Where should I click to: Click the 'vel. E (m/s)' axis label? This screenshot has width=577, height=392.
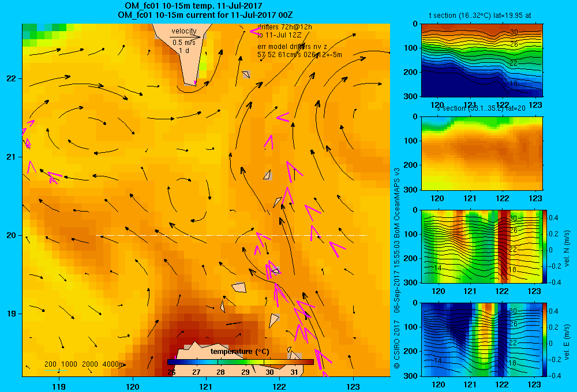(567, 342)
